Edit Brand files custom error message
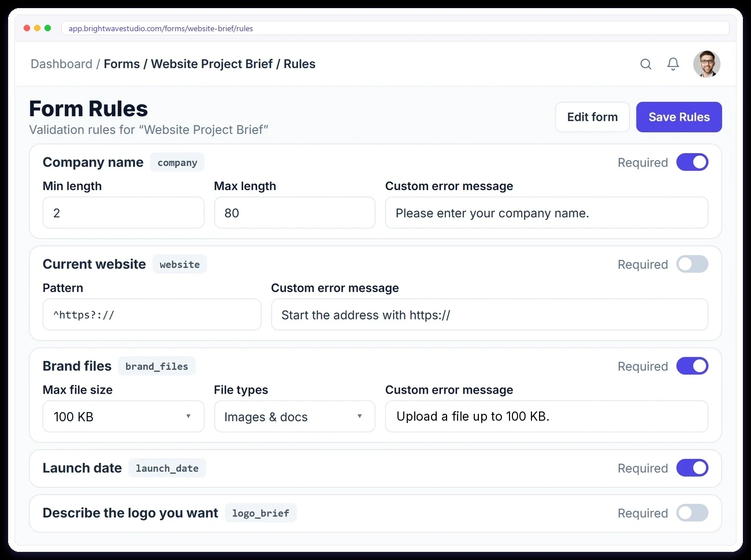Viewport: 751px width, 560px height. (x=546, y=416)
